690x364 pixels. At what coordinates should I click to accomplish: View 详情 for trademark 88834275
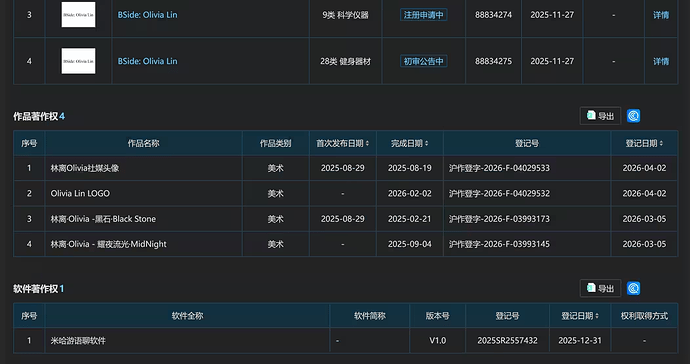point(661,61)
